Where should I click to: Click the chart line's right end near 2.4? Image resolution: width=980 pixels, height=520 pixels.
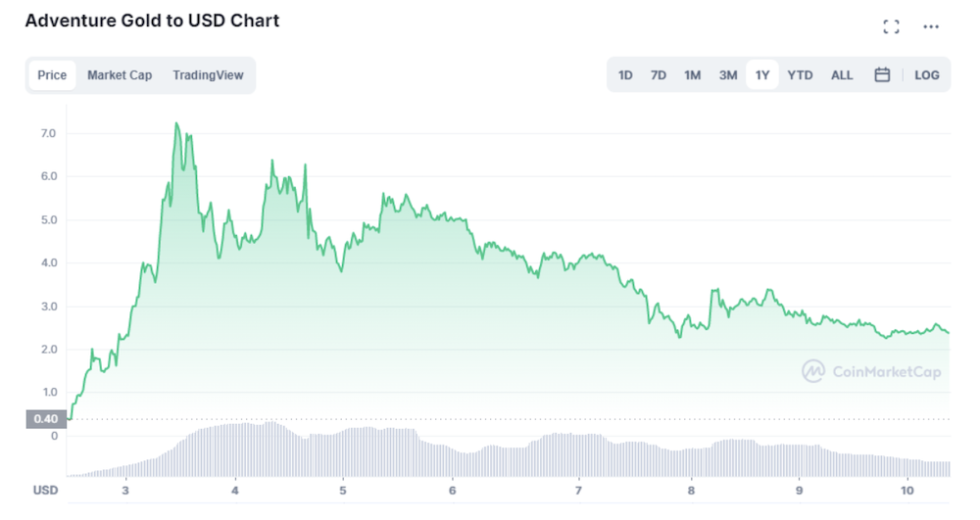coord(948,332)
